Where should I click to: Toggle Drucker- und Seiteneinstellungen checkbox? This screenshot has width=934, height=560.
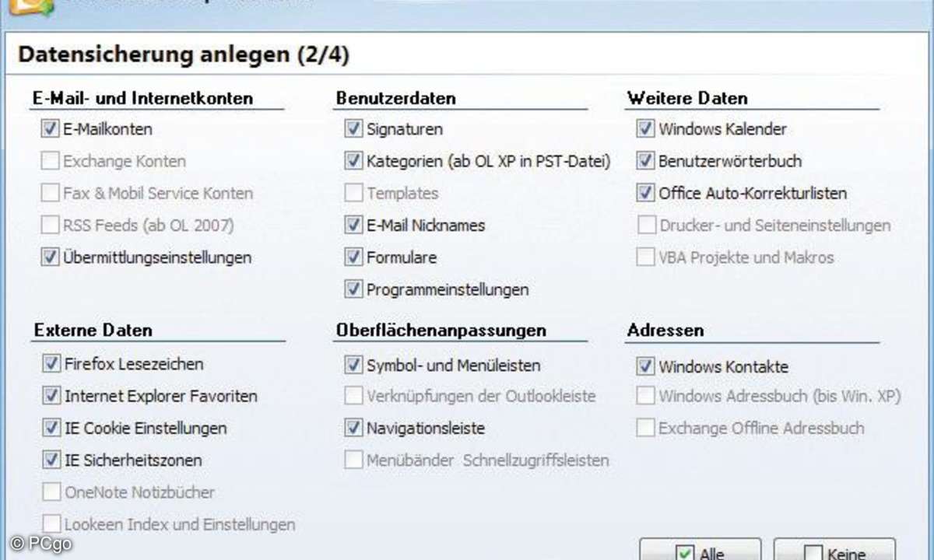645,226
